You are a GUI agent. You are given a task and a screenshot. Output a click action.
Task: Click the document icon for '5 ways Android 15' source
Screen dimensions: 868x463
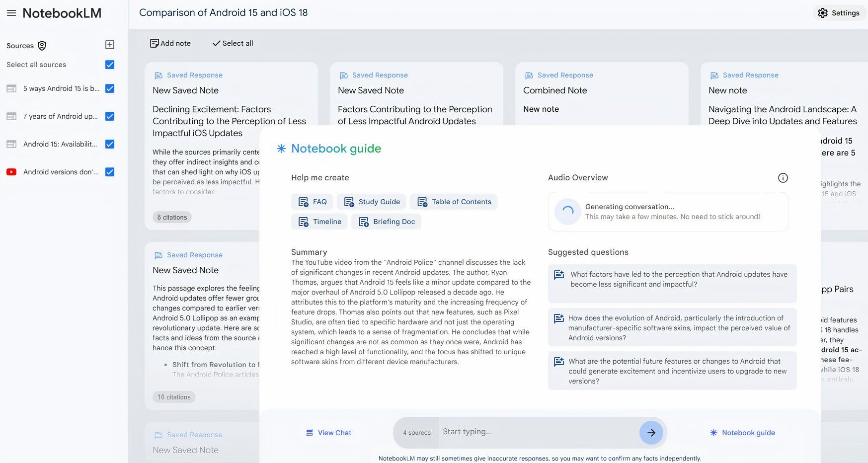coord(11,88)
